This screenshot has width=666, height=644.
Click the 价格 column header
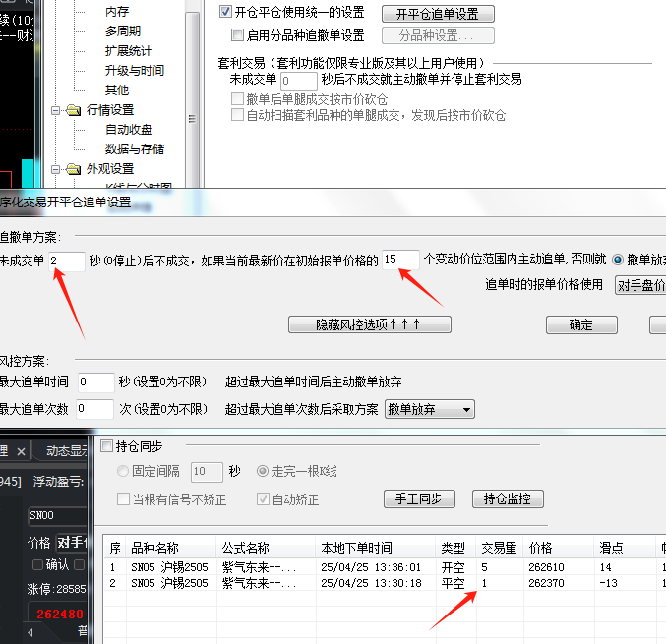(559, 548)
